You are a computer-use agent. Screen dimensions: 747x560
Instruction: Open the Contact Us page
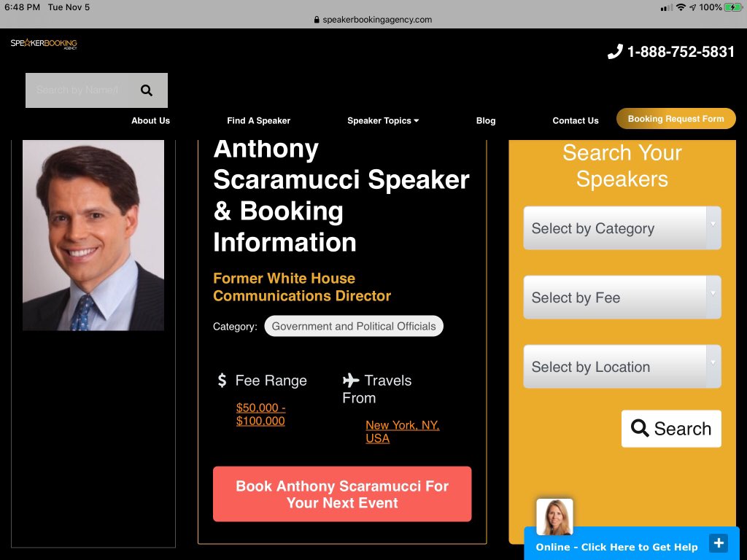pos(576,120)
